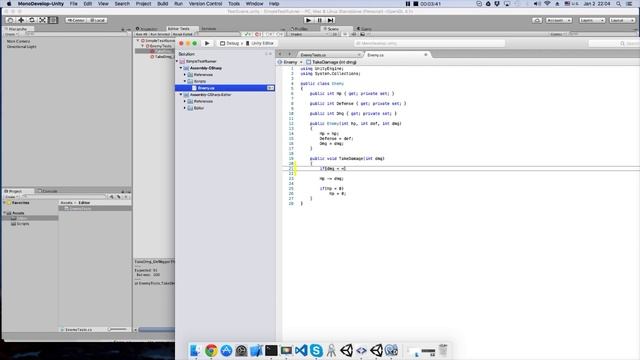
Task: Select Unity's Hand tool in toolbar
Action: point(10,20)
